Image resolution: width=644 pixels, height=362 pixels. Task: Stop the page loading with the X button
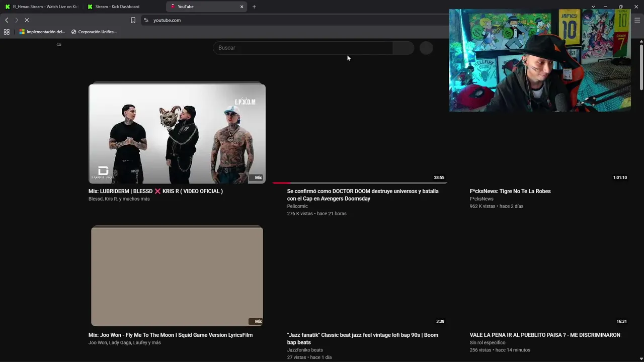pyautogui.click(x=27, y=20)
